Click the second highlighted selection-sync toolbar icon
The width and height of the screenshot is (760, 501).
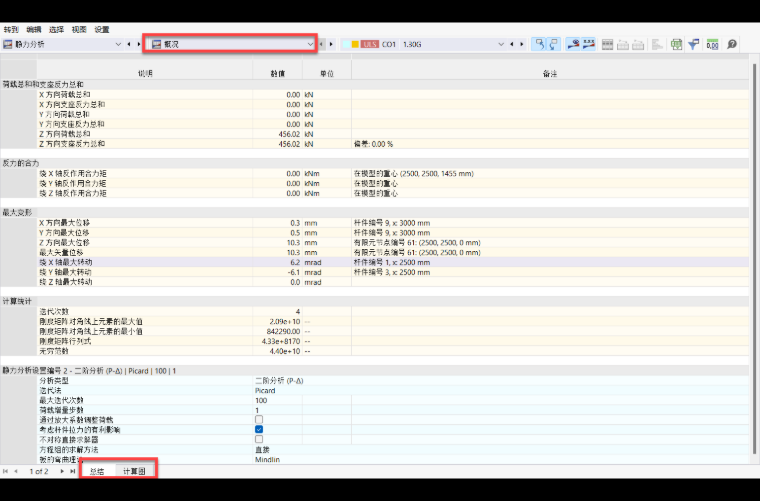pyautogui.click(x=554, y=44)
